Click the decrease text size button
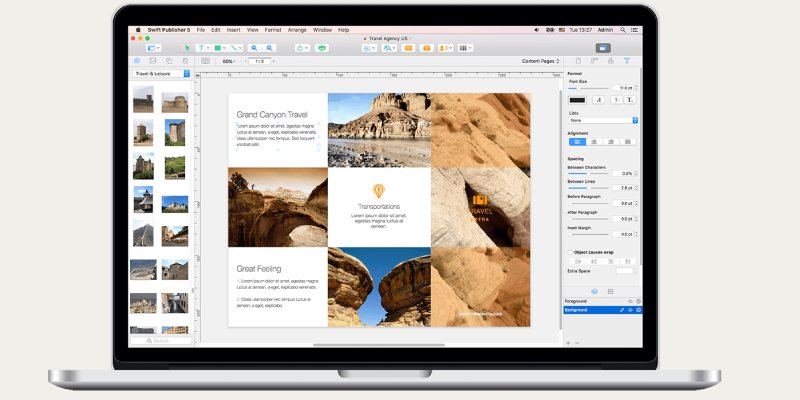The image size is (800, 400). (x=616, y=100)
